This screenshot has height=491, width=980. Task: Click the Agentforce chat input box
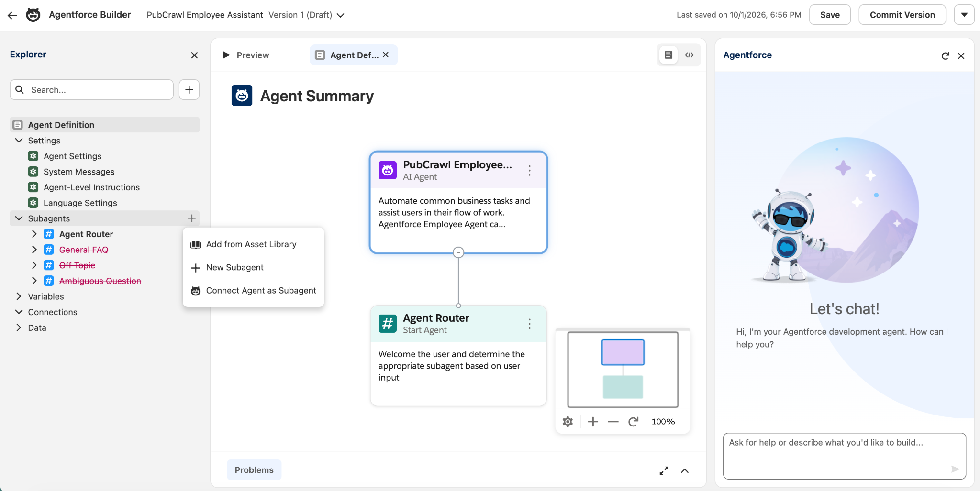845,456
